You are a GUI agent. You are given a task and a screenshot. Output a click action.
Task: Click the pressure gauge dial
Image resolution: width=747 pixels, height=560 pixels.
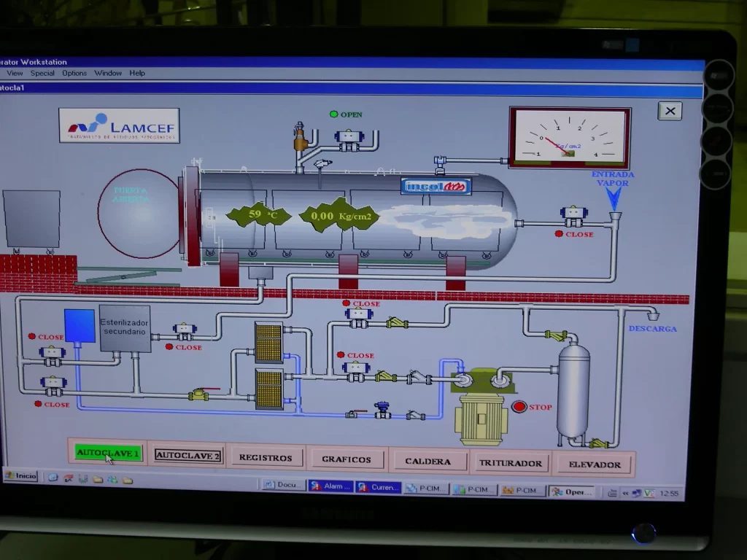(x=569, y=138)
